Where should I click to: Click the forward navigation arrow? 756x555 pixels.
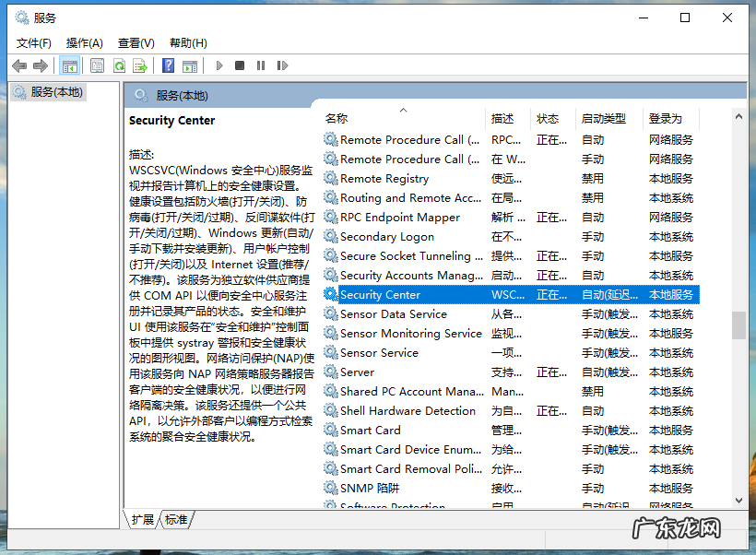tap(40, 65)
